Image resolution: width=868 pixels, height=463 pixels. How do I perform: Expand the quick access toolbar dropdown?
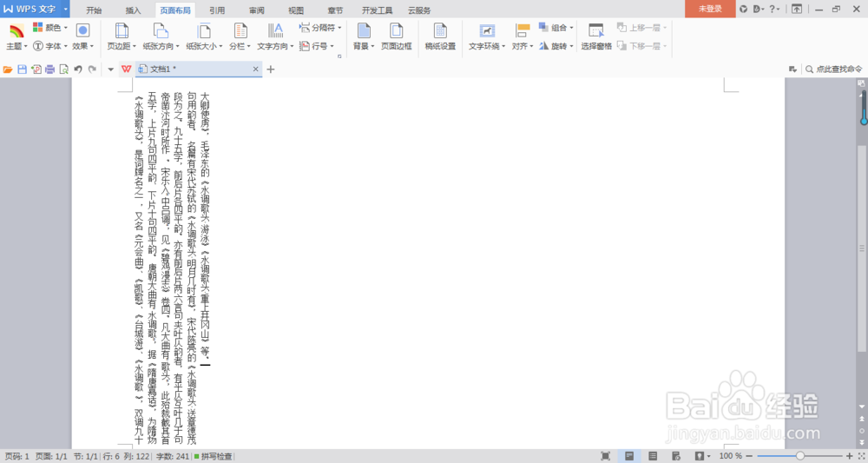pyautogui.click(x=110, y=69)
